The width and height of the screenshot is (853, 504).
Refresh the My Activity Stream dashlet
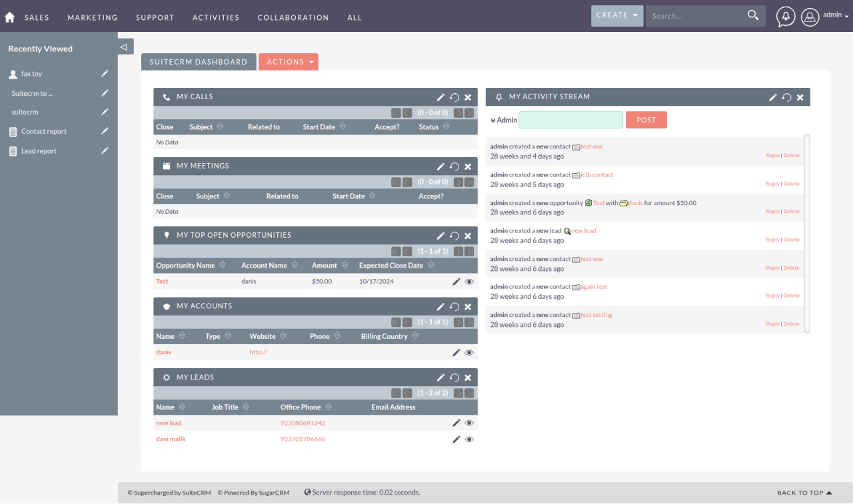pyautogui.click(x=786, y=97)
